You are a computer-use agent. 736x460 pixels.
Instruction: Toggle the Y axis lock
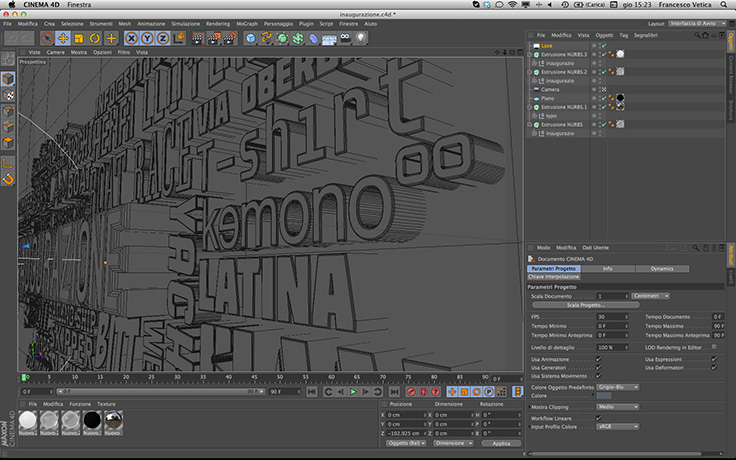(147, 38)
